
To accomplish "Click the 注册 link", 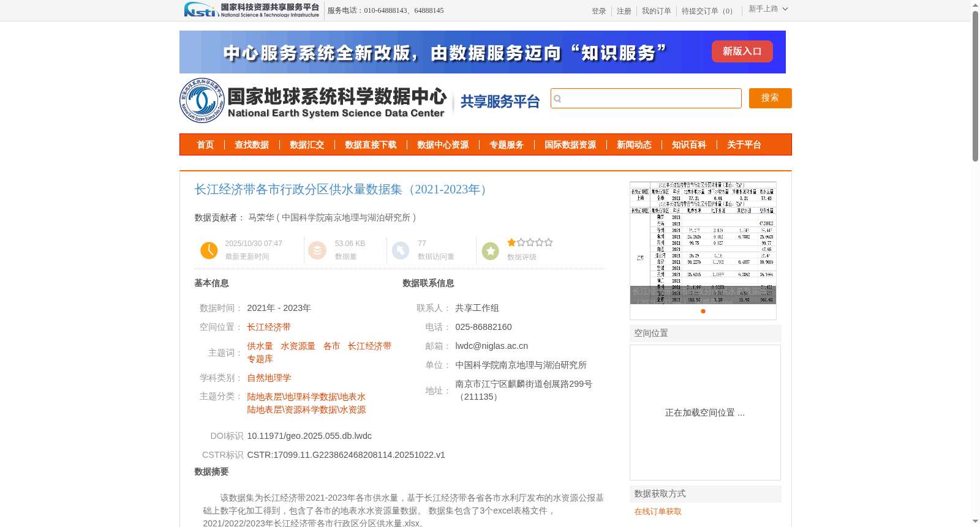I will click(624, 11).
